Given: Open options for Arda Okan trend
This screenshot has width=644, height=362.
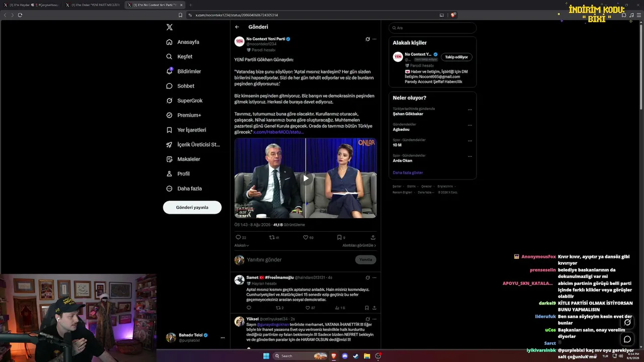Looking at the screenshot, I should pyautogui.click(x=470, y=156).
